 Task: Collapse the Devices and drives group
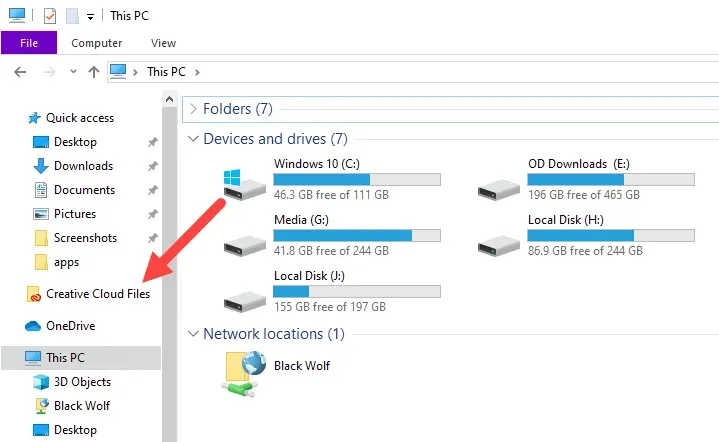click(x=191, y=139)
